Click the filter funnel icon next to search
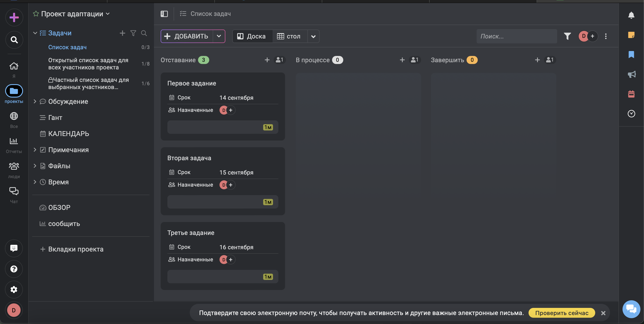 567,36
